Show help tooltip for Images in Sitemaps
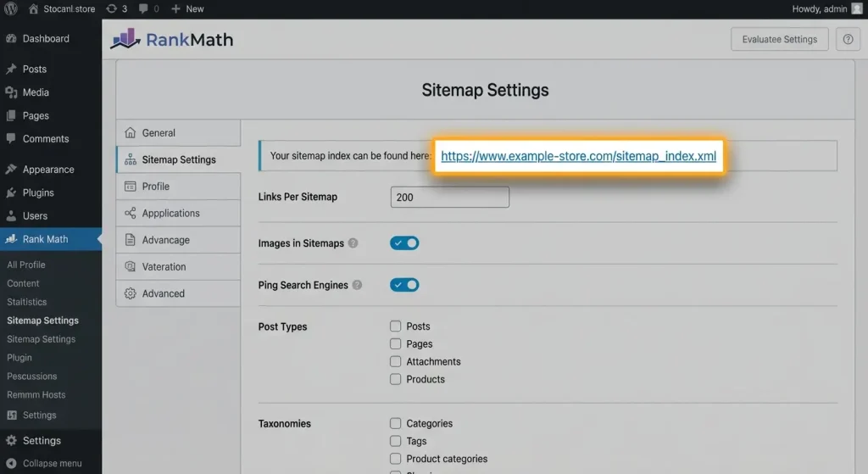 tap(353, 243)
